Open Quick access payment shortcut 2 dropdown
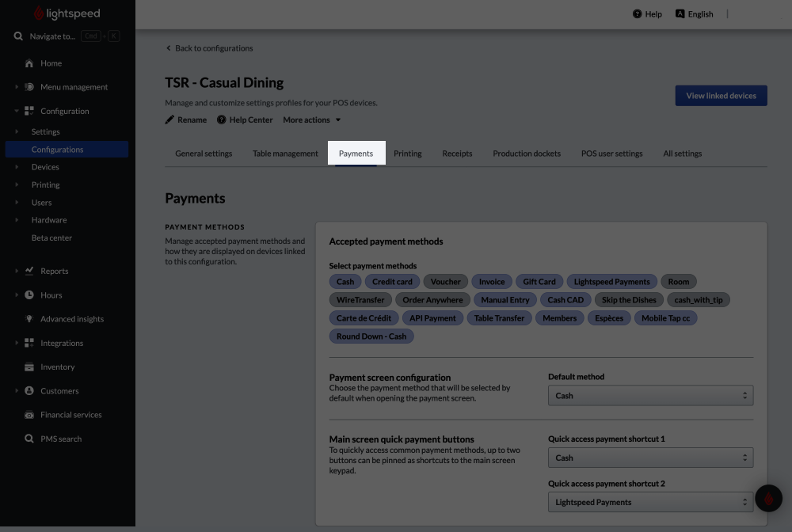792x532 pixels. pos(650,502)
